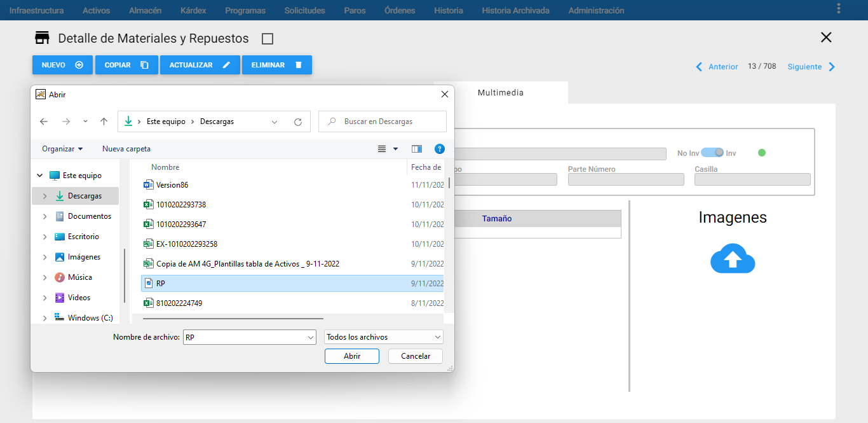Click the Word icon of Version86
The image size is (868, 423).
(149, 185)
